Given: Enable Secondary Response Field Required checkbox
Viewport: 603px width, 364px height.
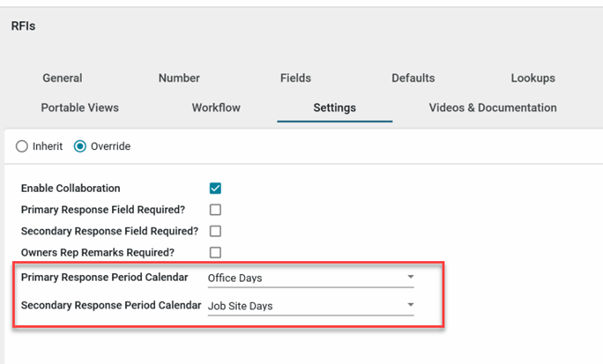Looking at the screenshot, I should pyautogui.click(x=215, y=231).
